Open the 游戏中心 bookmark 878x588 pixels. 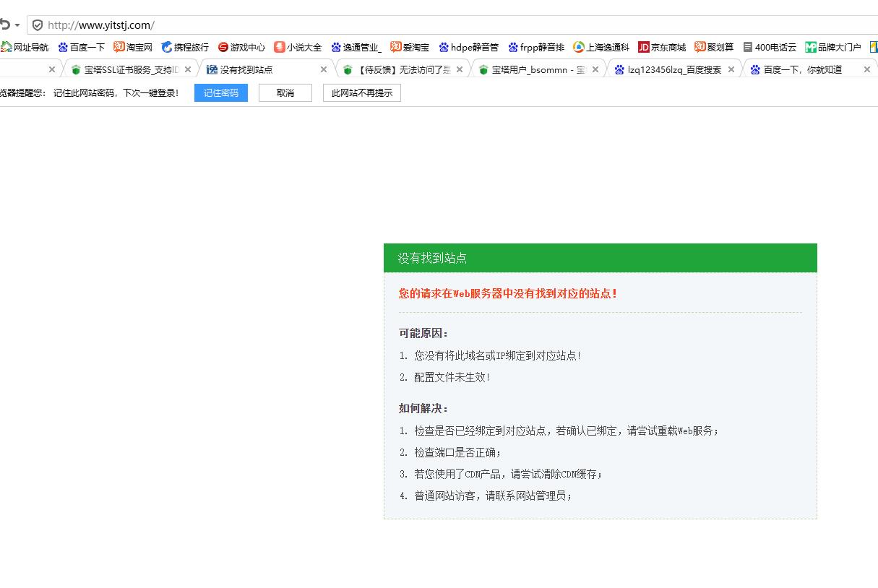tap(241, 47)
